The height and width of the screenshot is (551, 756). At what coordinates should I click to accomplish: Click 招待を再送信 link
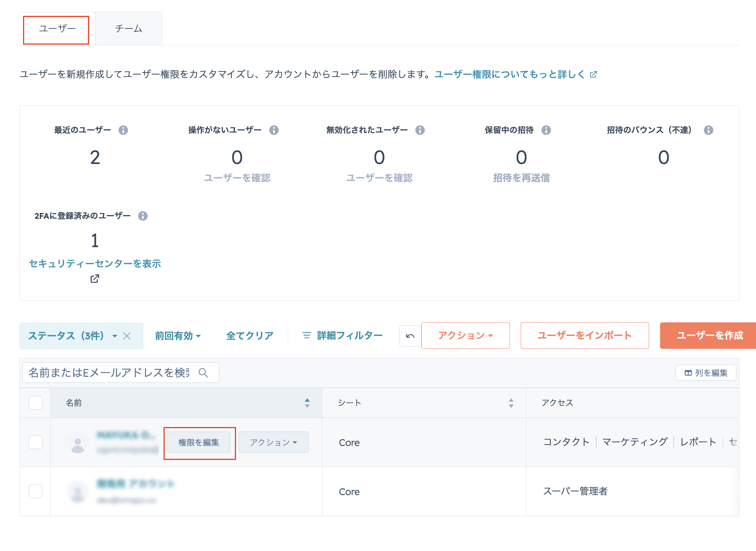pos(521,178)
